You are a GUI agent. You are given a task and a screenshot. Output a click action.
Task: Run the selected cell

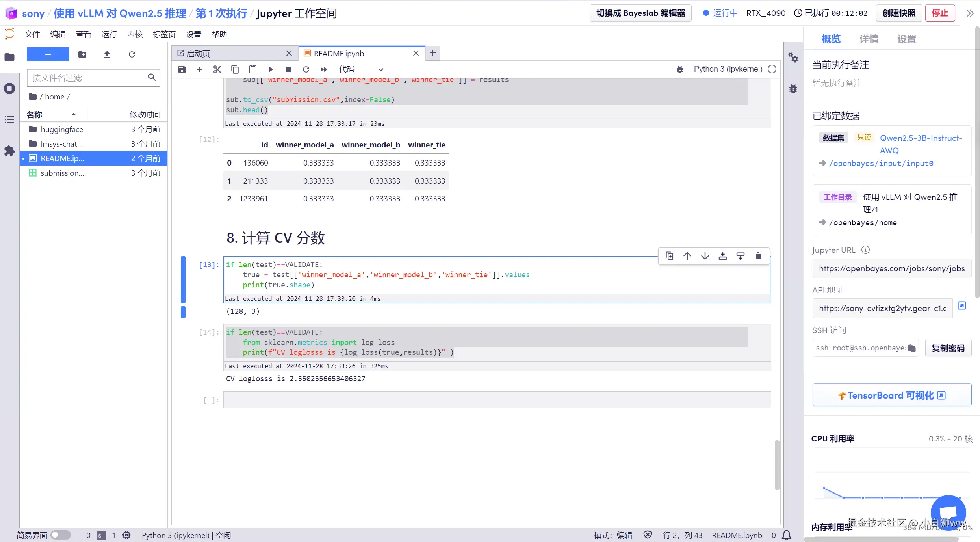271,69
